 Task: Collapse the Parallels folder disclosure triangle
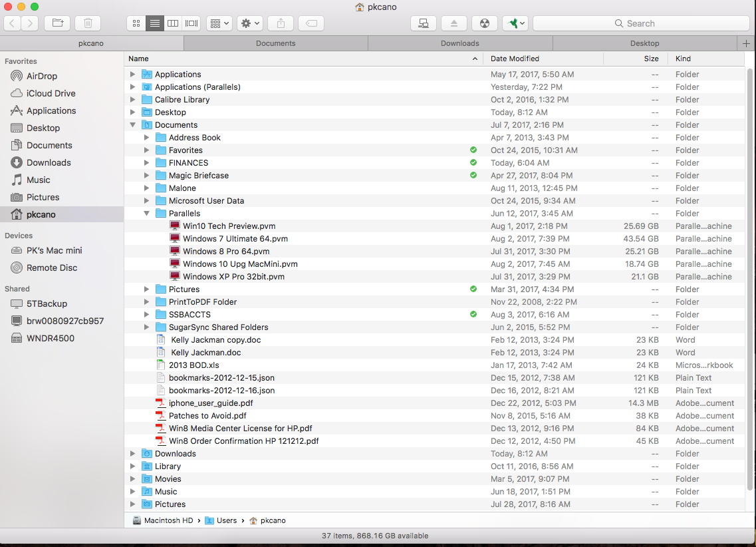point(146,214)
